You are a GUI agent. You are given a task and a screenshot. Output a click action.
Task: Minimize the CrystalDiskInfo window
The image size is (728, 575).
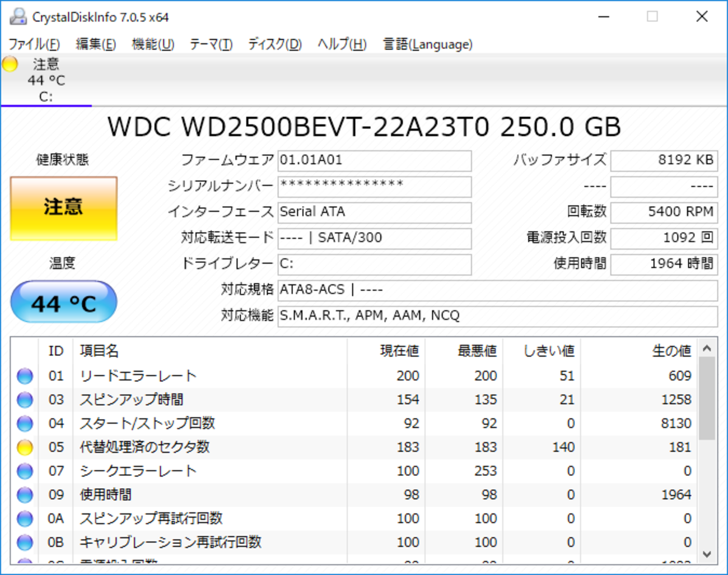coord(604,17)
